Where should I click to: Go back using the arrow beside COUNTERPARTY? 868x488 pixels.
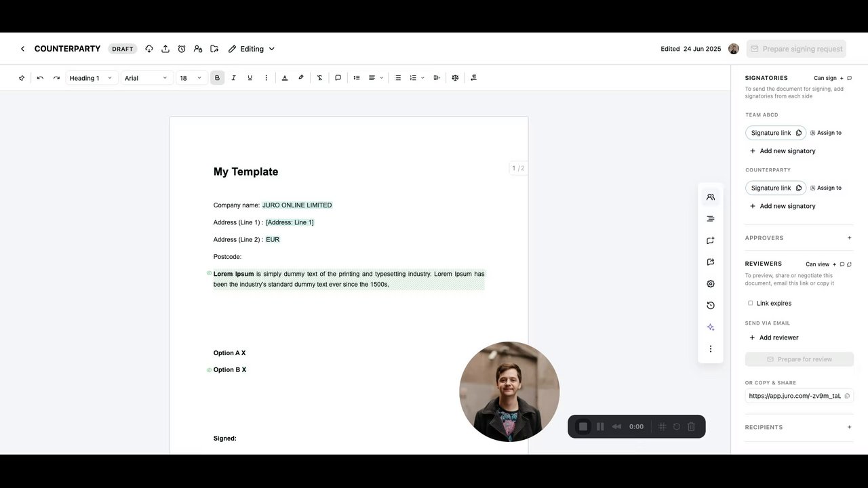(22, 49)
